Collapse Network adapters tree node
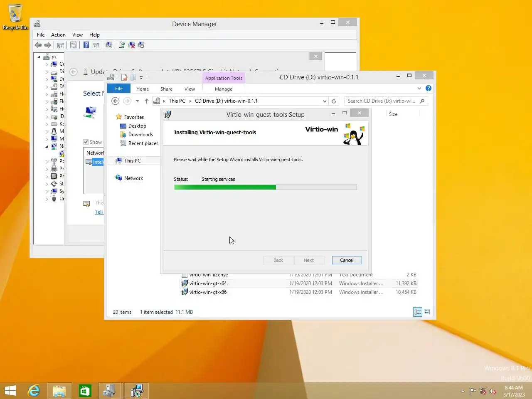The image size is (532, 399). click(47, 147)
